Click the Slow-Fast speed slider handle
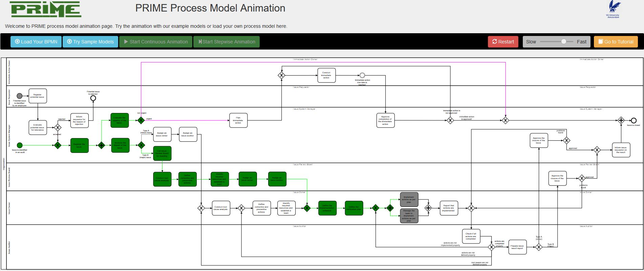Image resolution: width=644 pixels, height=271 pixels. pyautogui.click(x=563, y=42)
